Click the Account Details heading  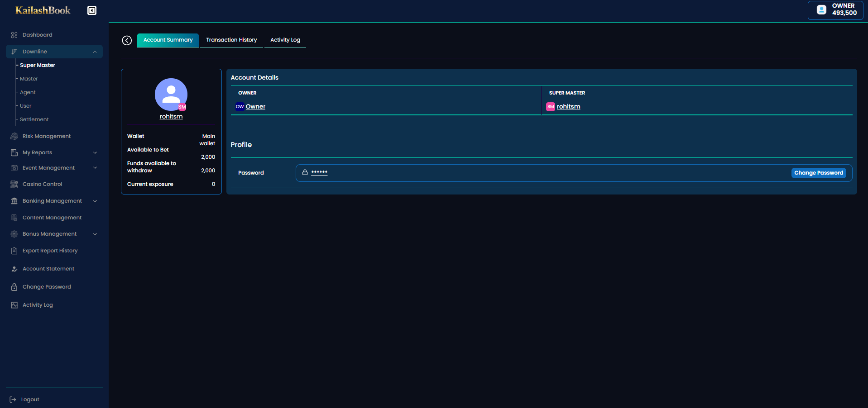click(254, 78)
